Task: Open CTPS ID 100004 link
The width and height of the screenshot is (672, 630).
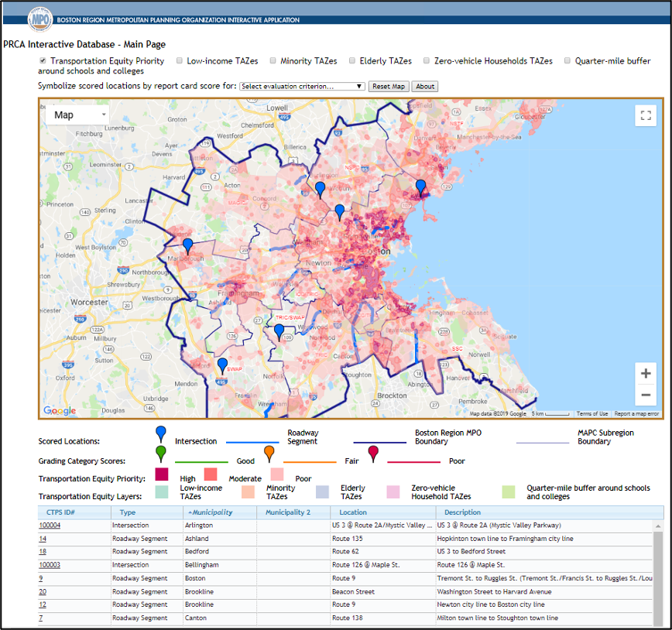Action: (50, 526)
